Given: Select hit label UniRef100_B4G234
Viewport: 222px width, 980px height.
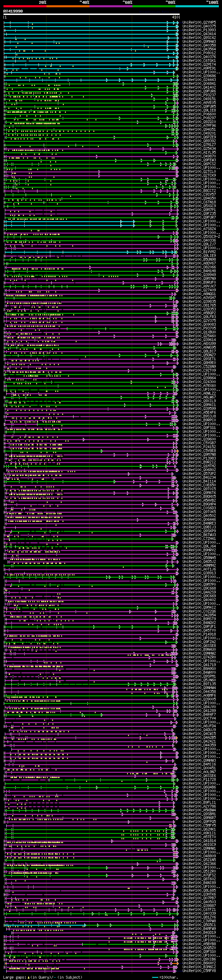Looking at the screenshot, I should click(199, 477).
